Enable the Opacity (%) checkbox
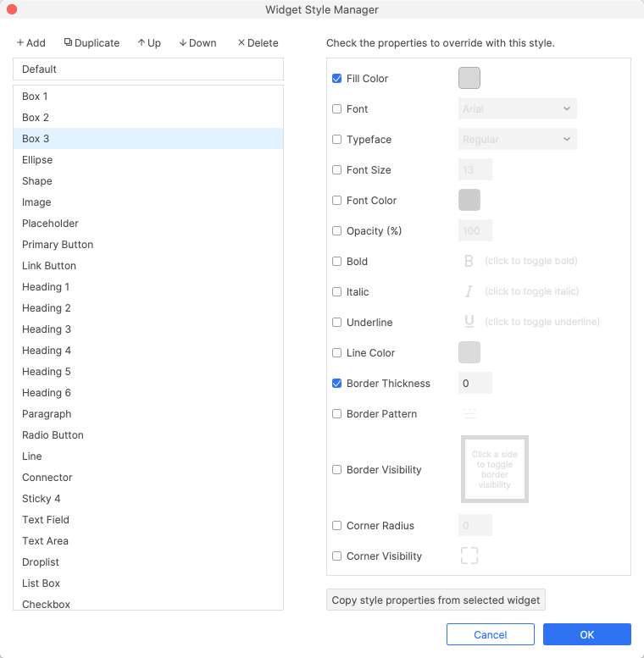 click(x=336, y=231)
